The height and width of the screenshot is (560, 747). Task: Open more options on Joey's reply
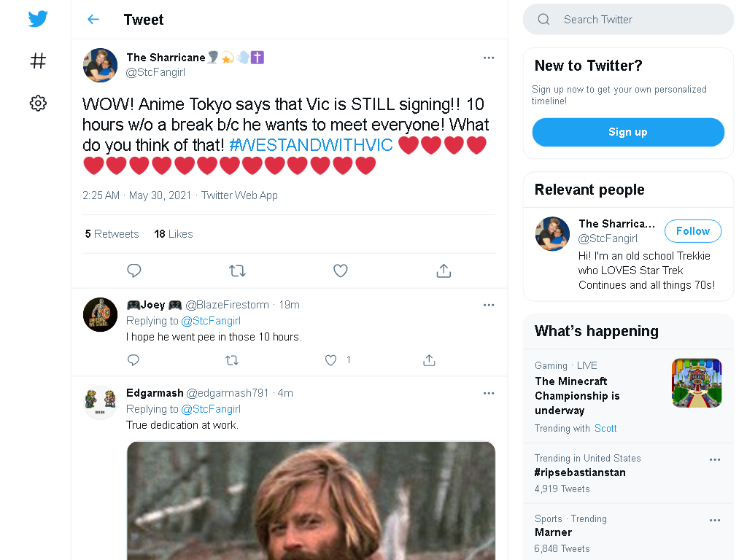(x=489, y=305)
